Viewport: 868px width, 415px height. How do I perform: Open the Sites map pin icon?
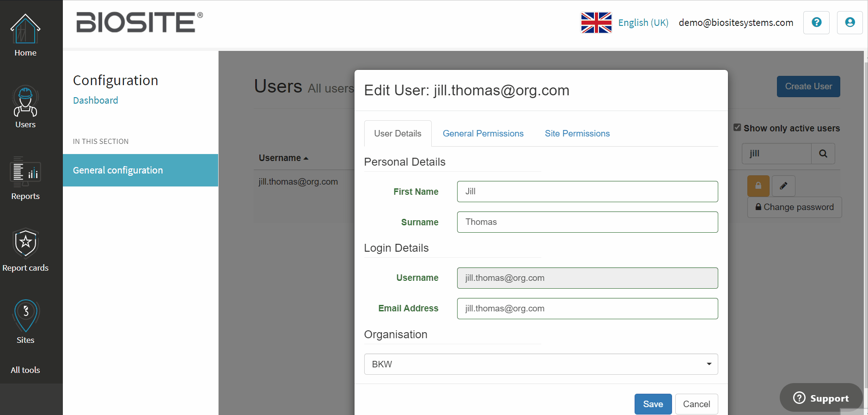point(25,316)
